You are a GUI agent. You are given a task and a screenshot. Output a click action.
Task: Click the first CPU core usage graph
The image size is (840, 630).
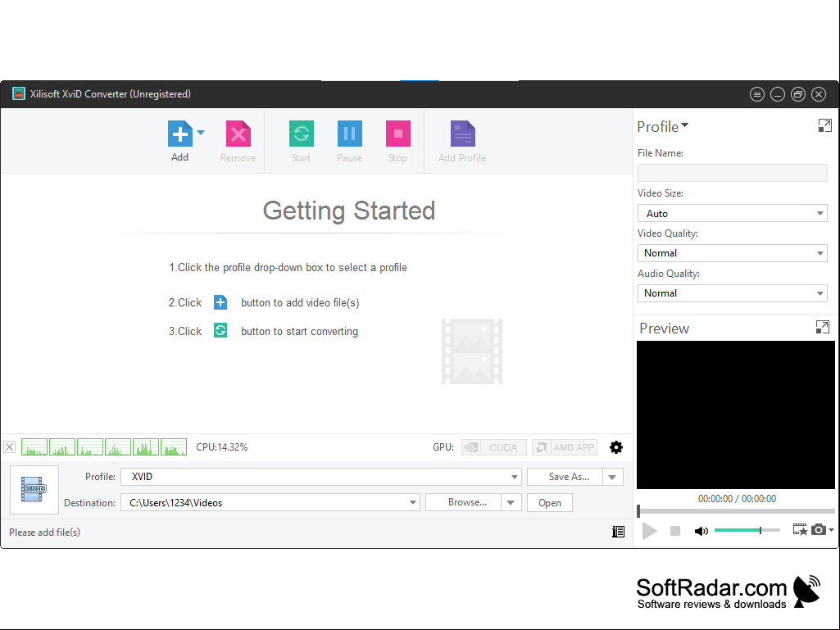(x=34, y=446)
